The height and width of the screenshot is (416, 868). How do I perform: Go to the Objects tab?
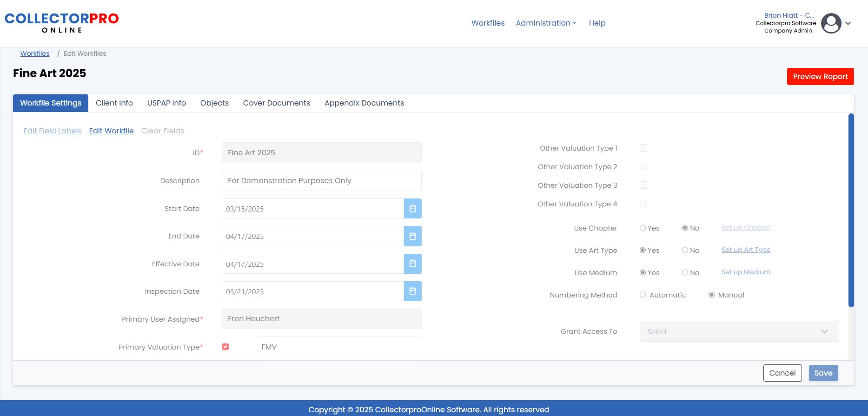[214, 103]
